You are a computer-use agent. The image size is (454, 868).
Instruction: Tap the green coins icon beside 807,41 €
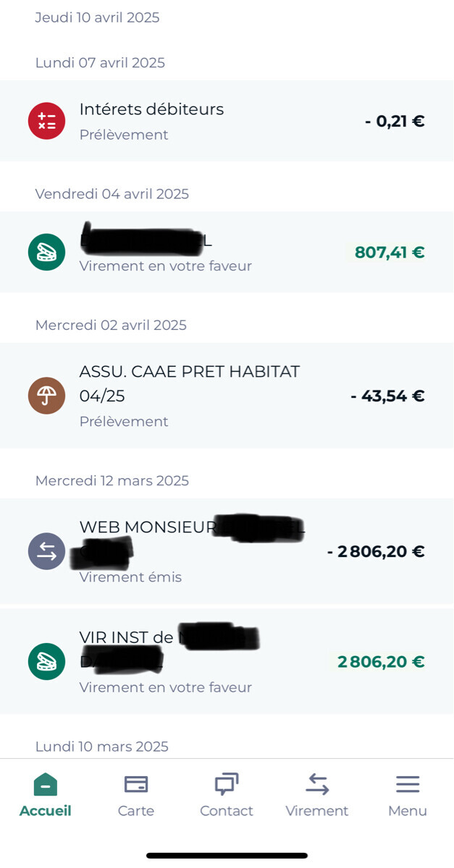coord(46,252)
